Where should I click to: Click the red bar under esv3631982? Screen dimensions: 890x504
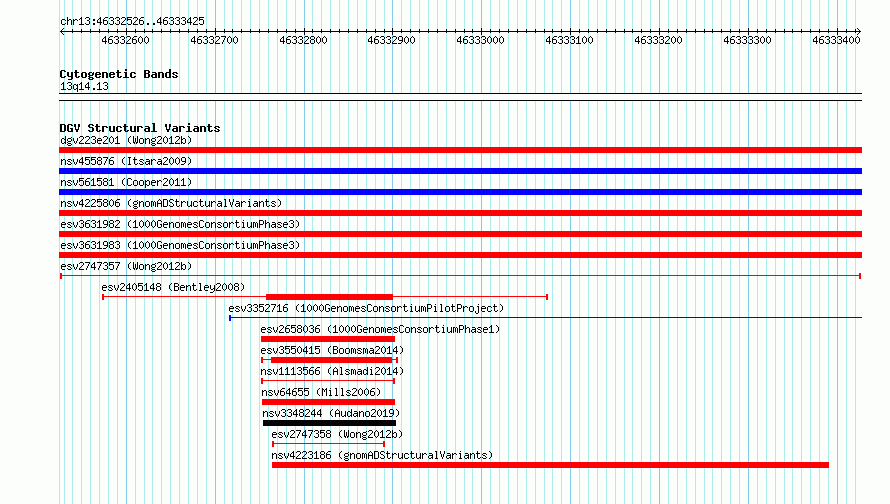(x=460, y=234)
